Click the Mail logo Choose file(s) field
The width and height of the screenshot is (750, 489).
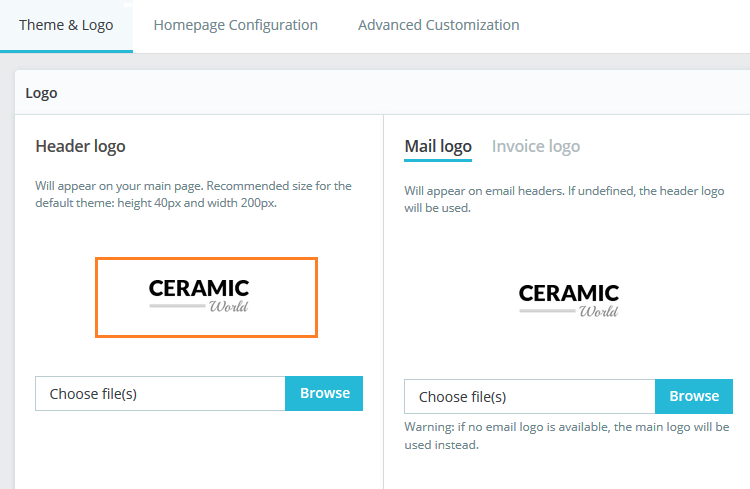529,397
